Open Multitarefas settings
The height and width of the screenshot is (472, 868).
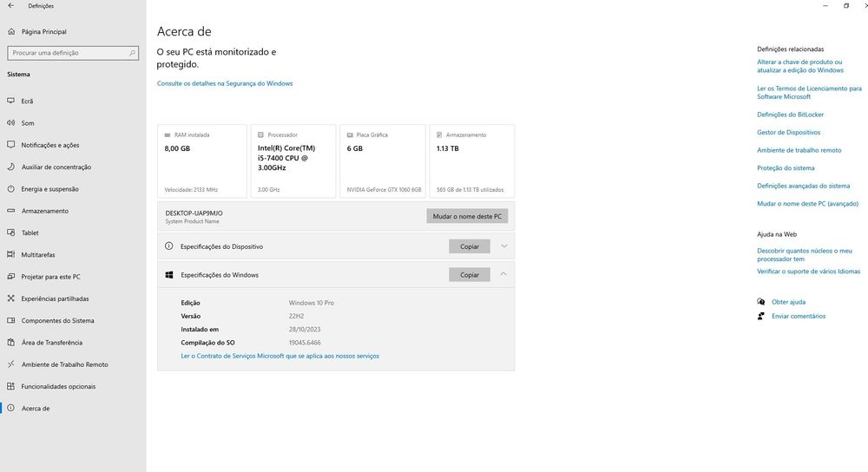pyautogui.click(x=38, y=254)
